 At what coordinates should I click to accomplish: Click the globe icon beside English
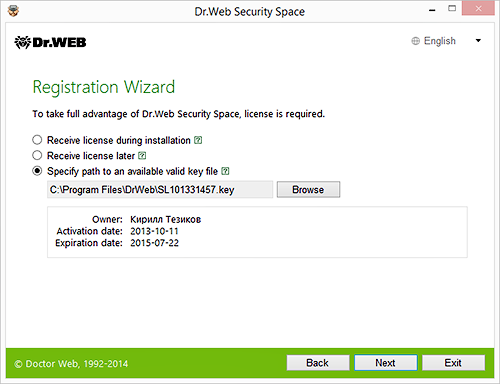point(415,41)
